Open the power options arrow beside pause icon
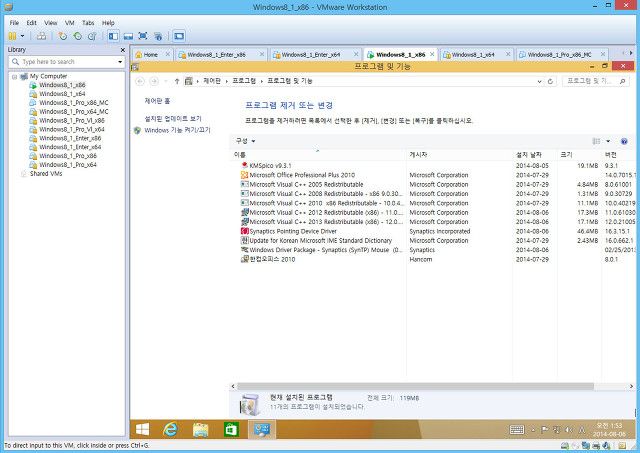The width and height of the screenshot is (640, 453). [x=22, y=36]
